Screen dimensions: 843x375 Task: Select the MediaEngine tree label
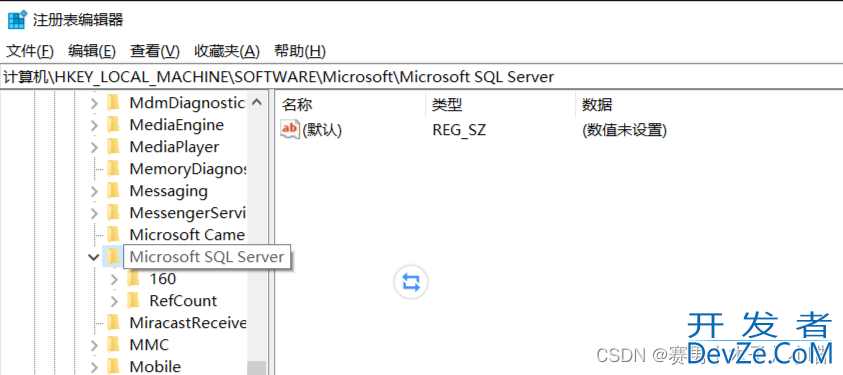pyautogui.click(x=176, y=125)
